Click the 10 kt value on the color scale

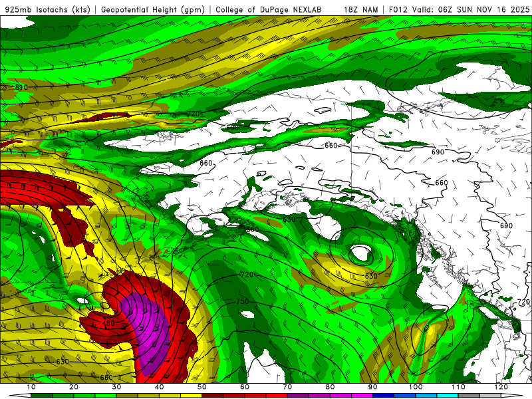(31, 387)
